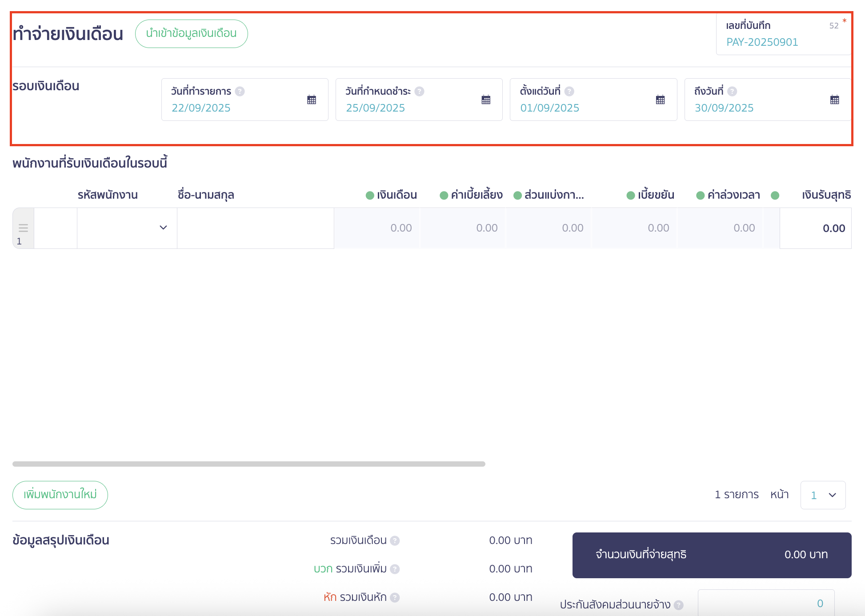The width and height of the screenshot is (865, 616).
Task: Click horizontal scrollbar under employee table
Action: (249, 464)
